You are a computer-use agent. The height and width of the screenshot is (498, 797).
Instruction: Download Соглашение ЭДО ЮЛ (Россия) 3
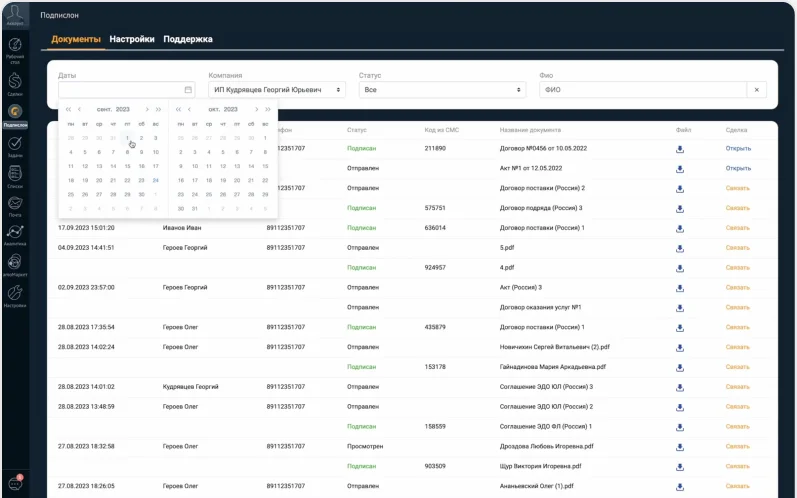(680, 387)
